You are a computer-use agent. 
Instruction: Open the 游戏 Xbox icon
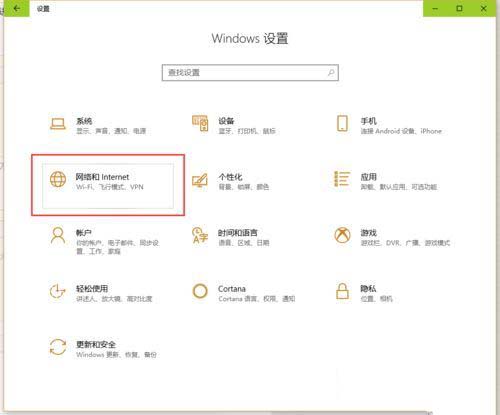tap(342, 235)
